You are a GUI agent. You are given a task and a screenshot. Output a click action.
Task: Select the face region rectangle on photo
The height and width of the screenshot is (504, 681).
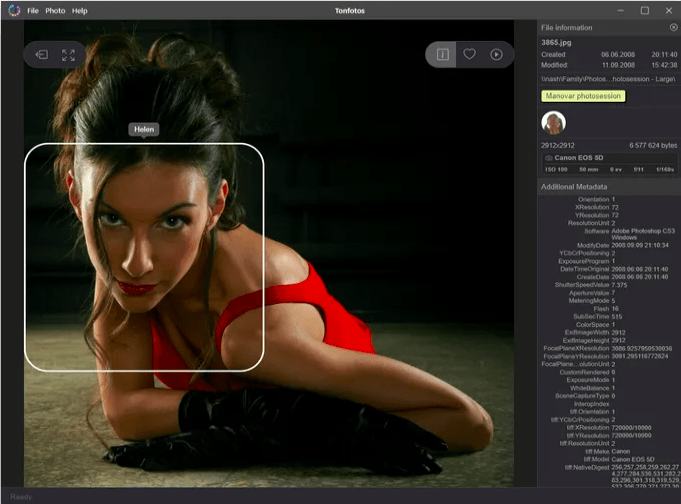[x=144, y=257]
